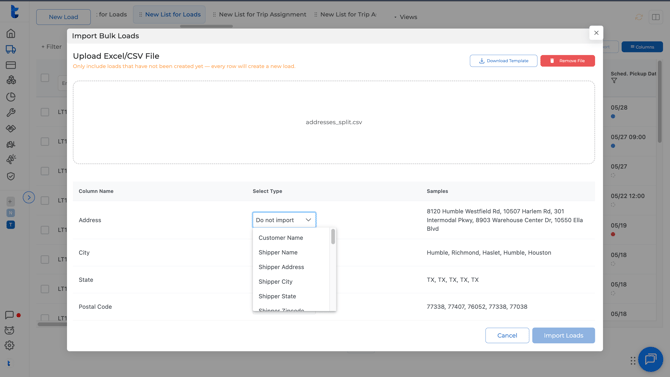Click the addresses_split.csv upload area
This screenshot has height=377, width=670.
click(334, 122)
